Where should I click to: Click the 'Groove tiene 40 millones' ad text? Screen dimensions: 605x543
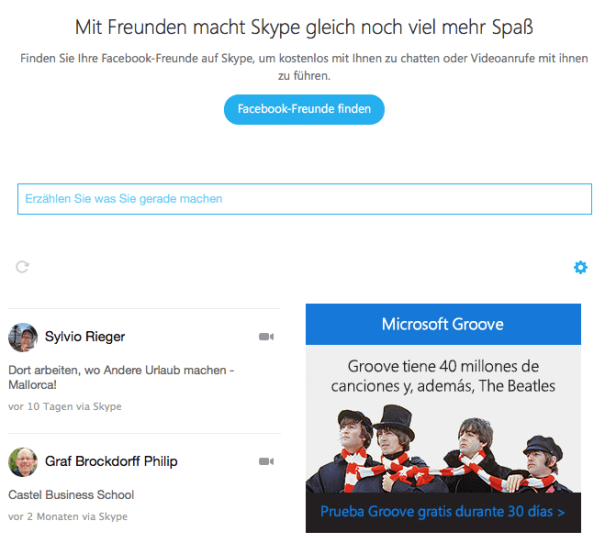442,376
